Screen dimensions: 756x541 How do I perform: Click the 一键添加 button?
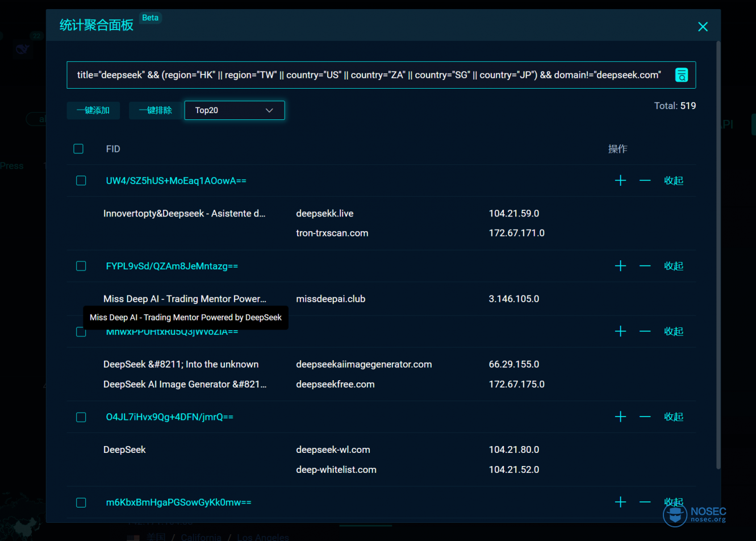[93, 110]
